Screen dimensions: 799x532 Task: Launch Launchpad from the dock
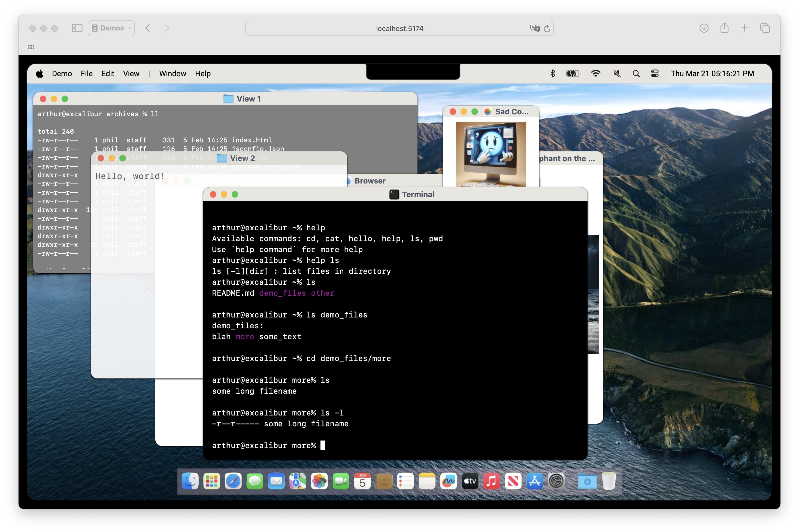pyautogui.click(x=211, y=481)
